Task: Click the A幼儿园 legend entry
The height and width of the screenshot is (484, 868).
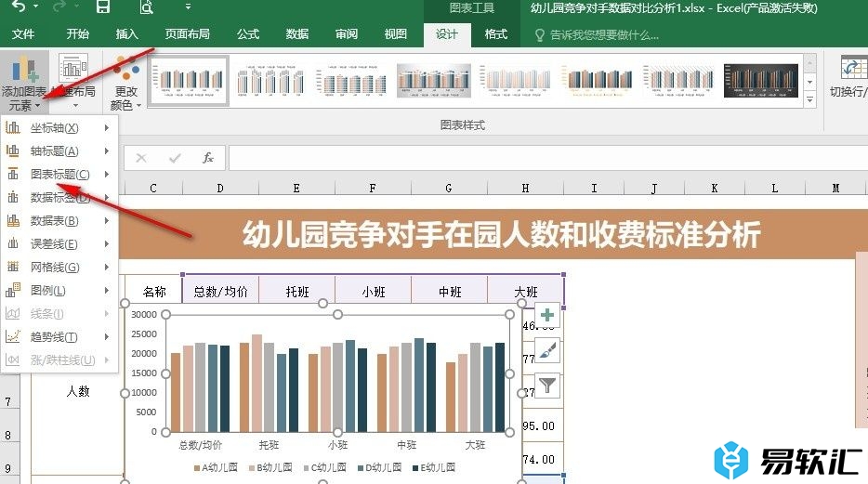Action: (216, 467)
